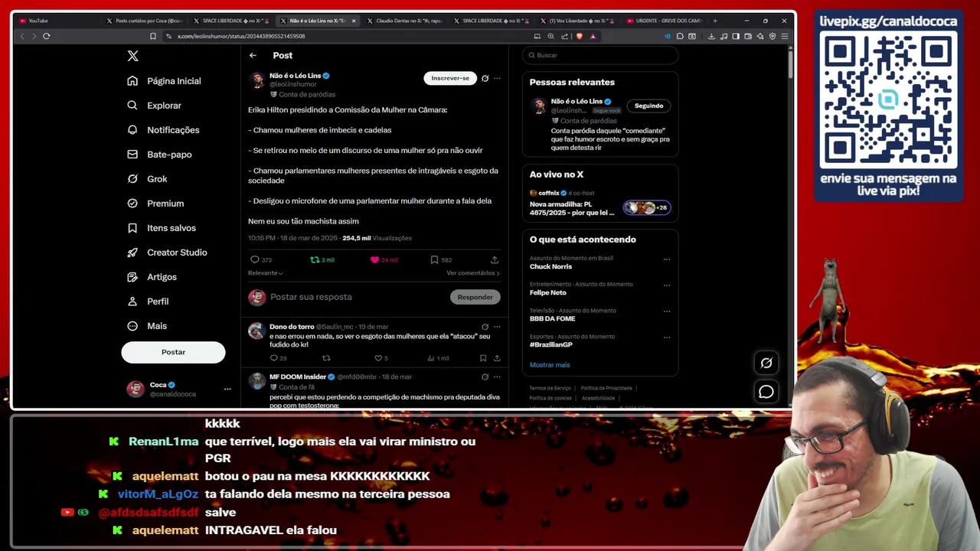
Task: Reply to Dono do torro comment
Action: point(278,358)
